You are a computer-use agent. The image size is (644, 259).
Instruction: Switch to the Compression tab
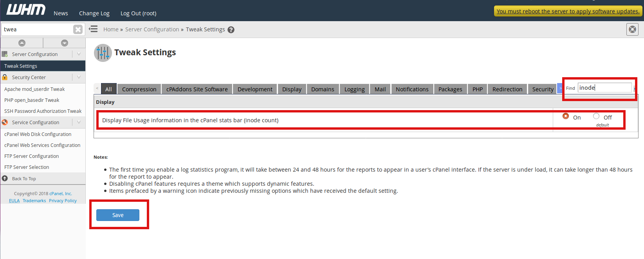pos(139,89)
